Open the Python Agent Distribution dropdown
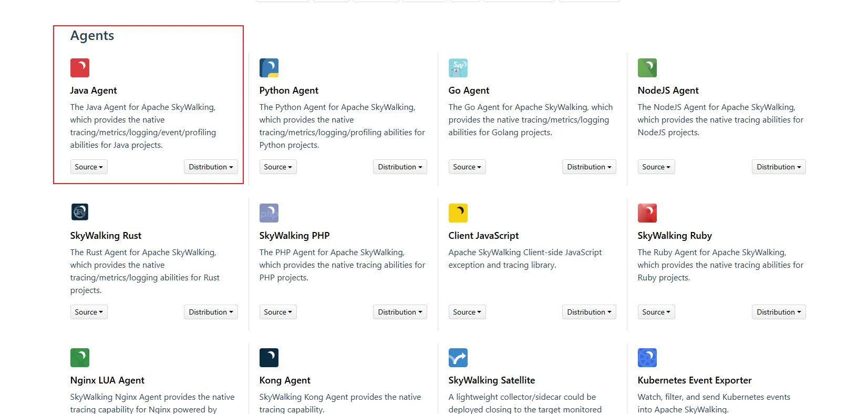The image size is (868, 414). click(x=400, y=167)
